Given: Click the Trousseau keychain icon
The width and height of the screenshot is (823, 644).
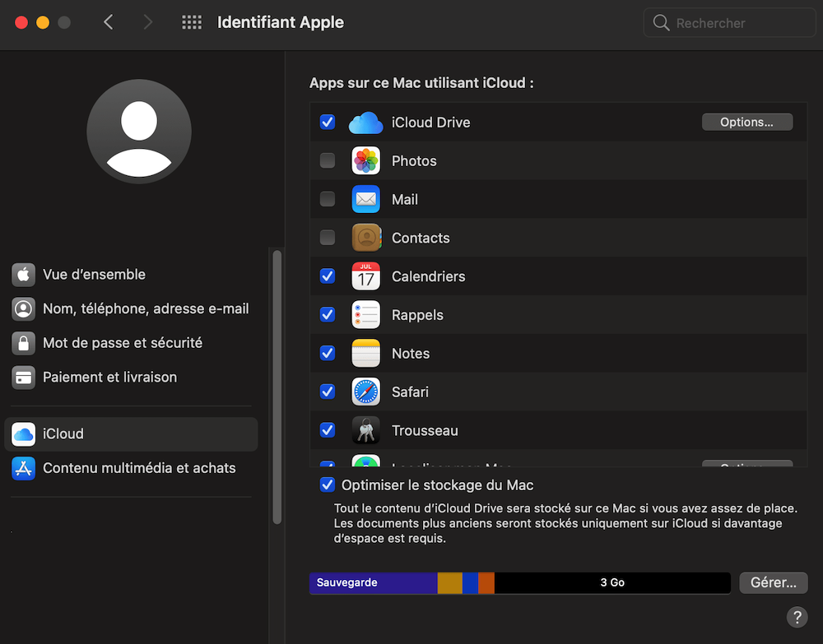Looking at the screenshot, I should coord(366,430).
